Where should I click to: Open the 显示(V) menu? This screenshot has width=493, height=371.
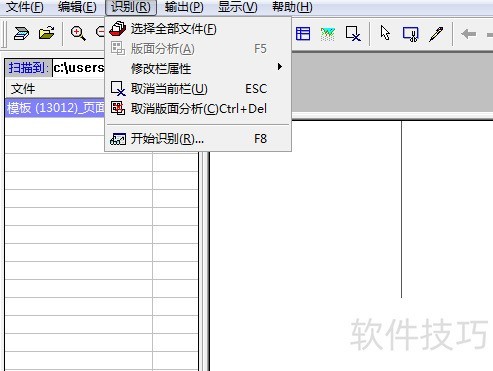pos(238,7)
